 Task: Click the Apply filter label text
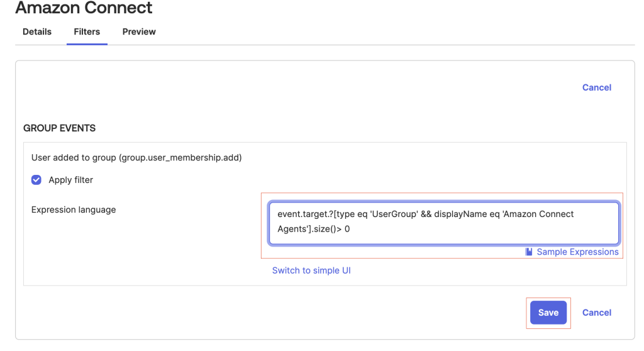pos(70,180)
